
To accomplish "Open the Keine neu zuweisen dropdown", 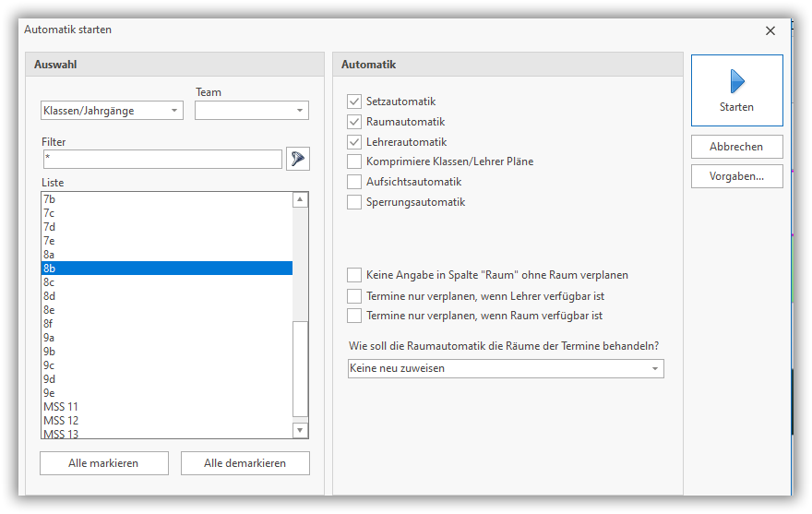I will 506,368.
